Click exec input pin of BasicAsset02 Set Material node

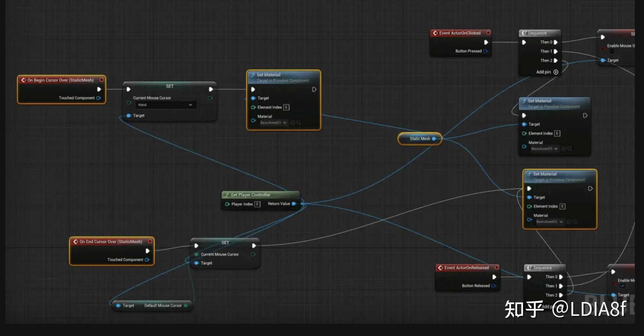529,189
